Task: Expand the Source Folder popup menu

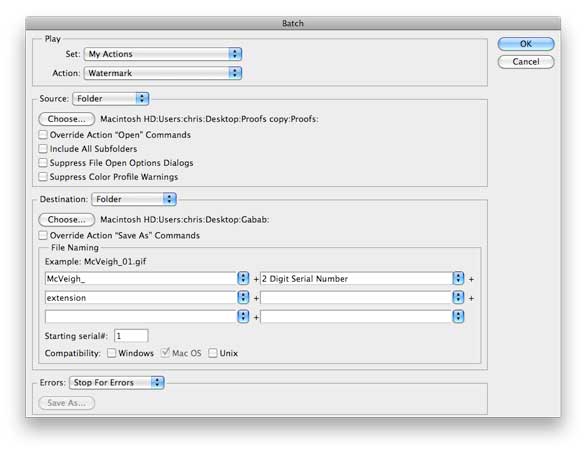Action: 111,99
